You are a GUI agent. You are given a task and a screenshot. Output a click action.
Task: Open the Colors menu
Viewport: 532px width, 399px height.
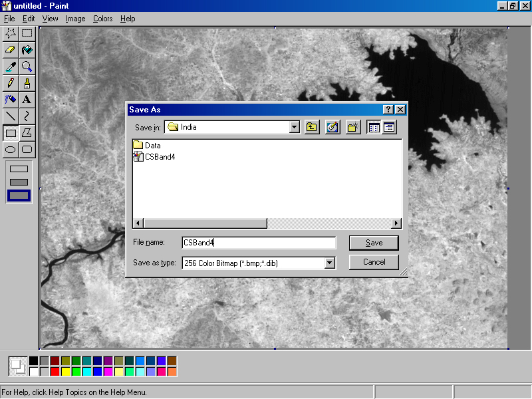coord(102,19)
